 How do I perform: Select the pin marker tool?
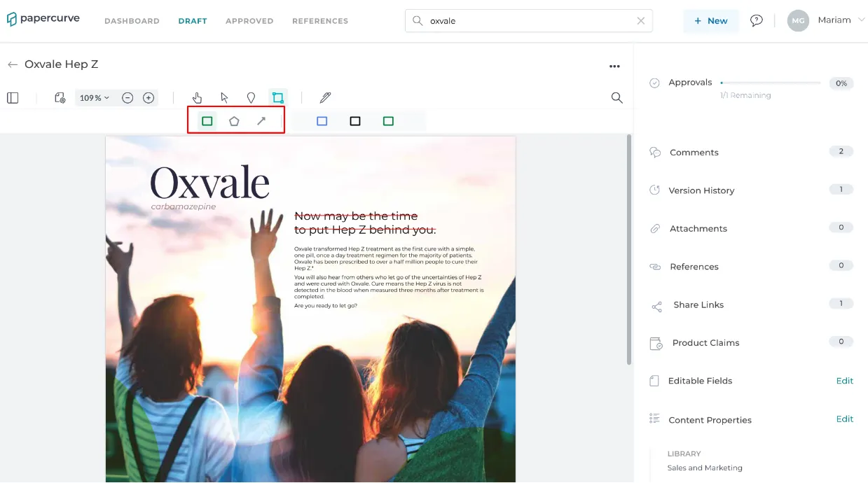[251, 98]
